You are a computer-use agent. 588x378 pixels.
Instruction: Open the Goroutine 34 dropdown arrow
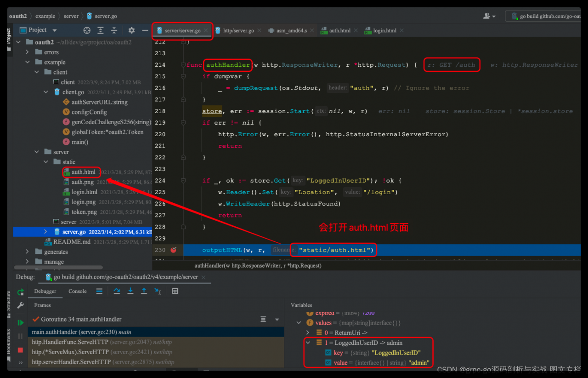[277, 320]
